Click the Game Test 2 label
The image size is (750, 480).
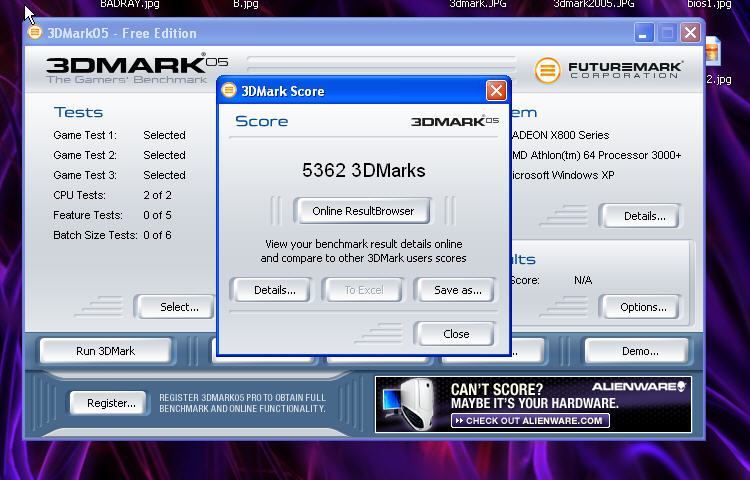tap(85, 155)
